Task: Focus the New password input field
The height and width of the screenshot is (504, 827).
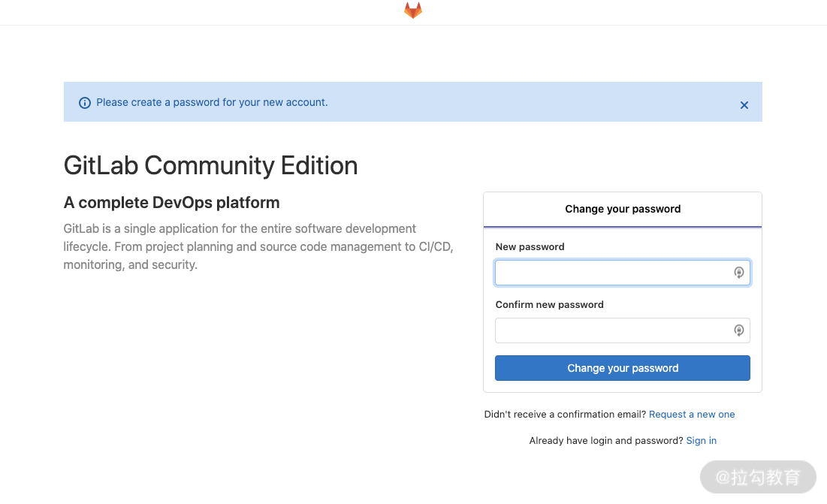Action: point(612,273)
